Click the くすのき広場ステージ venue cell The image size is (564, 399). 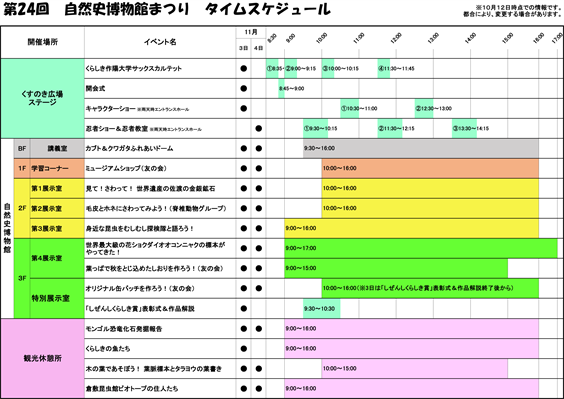click(42, 98)
